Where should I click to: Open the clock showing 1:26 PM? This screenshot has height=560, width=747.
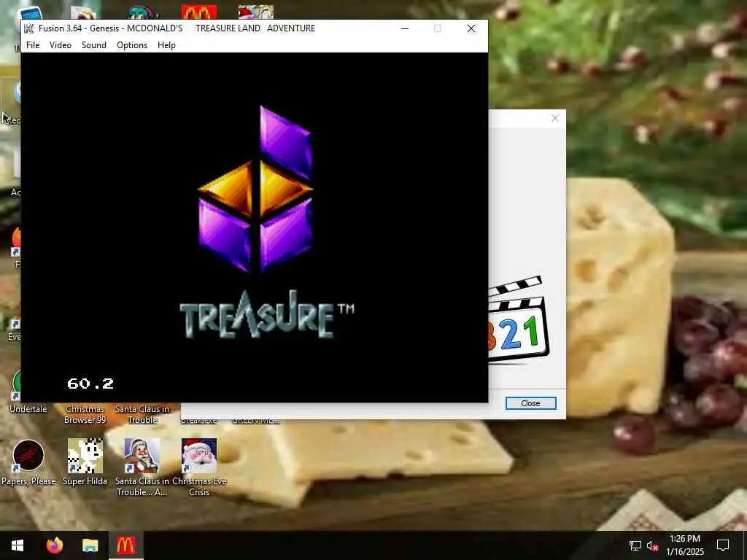point(684,545)
